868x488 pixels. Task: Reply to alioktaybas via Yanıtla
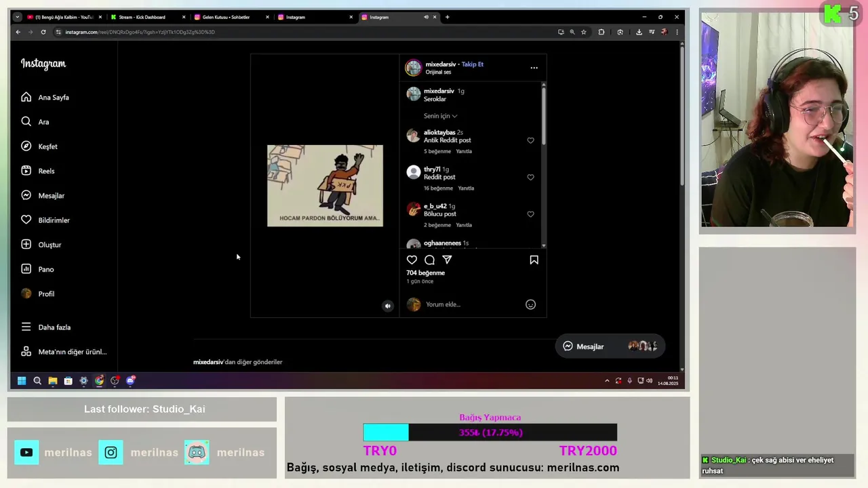pos(464,151)
